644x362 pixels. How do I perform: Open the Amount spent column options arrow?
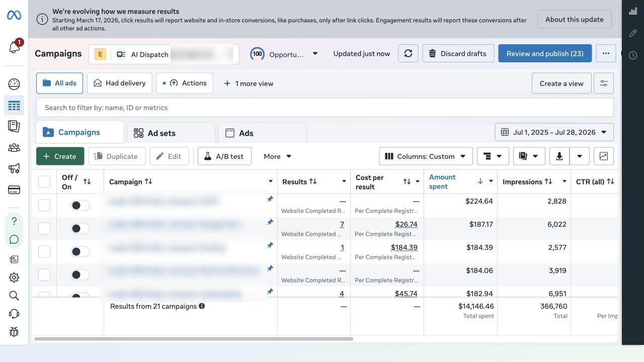pyautogui.click(x=491, y=181)
